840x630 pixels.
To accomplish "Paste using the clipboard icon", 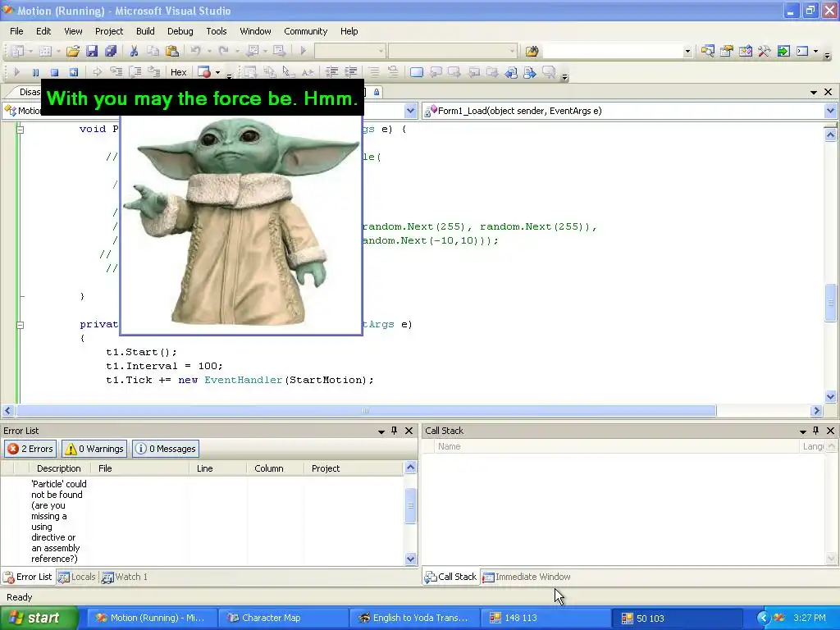I will [172, 51].
